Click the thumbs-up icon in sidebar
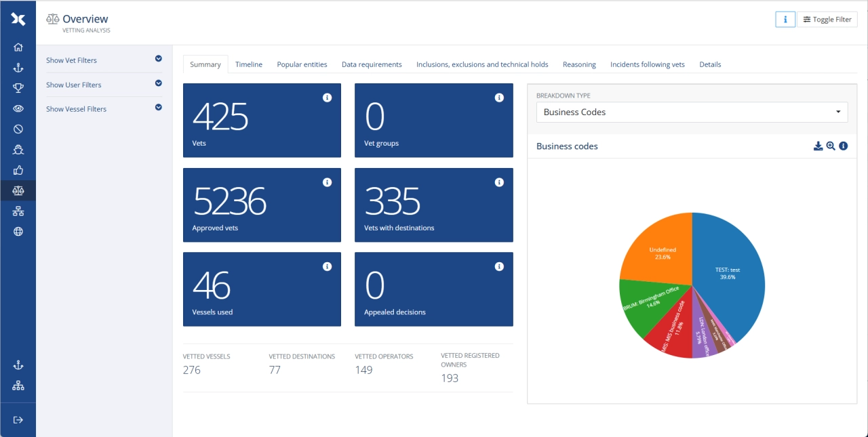Image resolution: width=868 pixels, height=437 pixels. click(x=18, y=170)
